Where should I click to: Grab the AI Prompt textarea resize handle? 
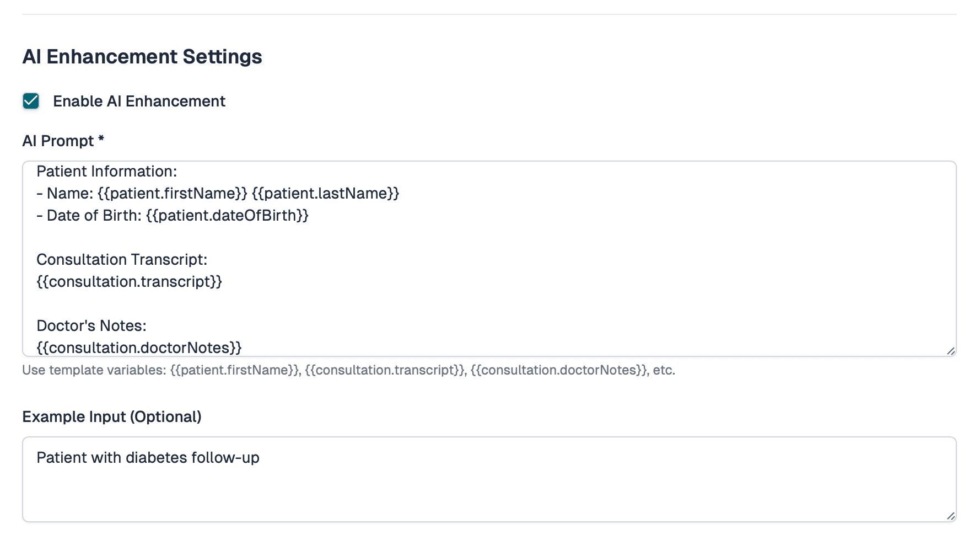click(951, 351)
